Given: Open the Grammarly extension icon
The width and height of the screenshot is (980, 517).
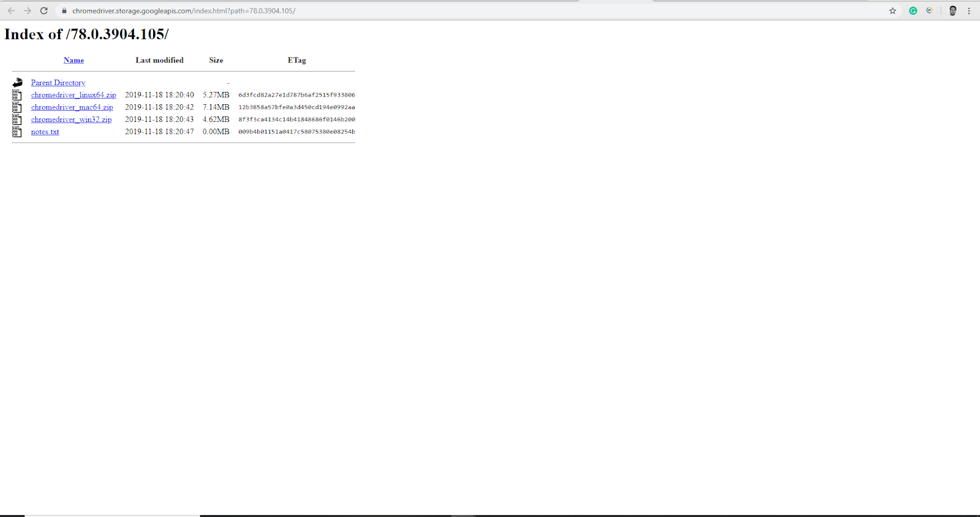Looking at the screenshot, I should [x=913, y=10].
